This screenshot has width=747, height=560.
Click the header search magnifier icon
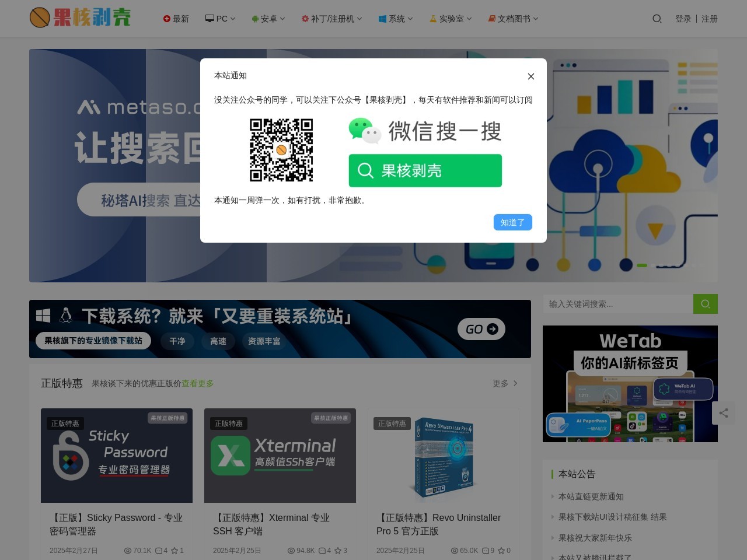click(657, 19)
